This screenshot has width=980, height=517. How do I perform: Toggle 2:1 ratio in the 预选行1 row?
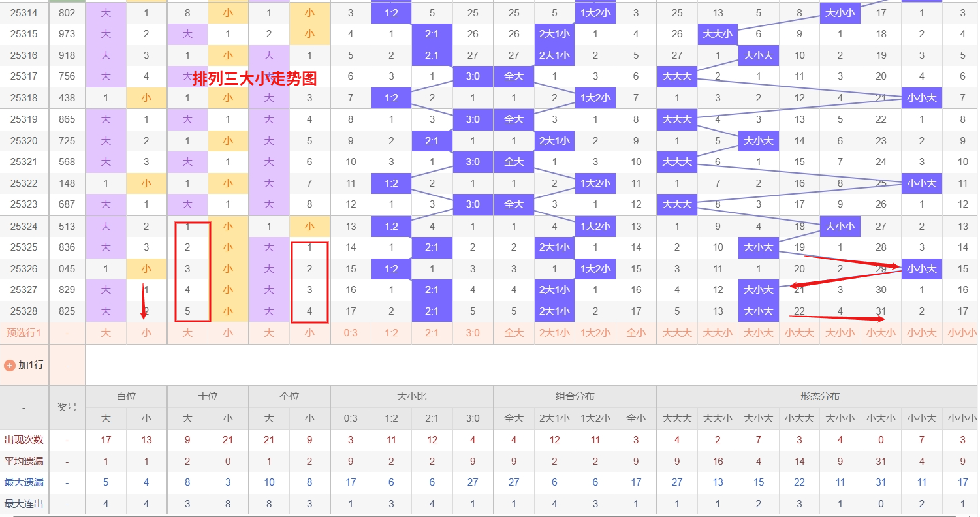[x=432, y=333]
